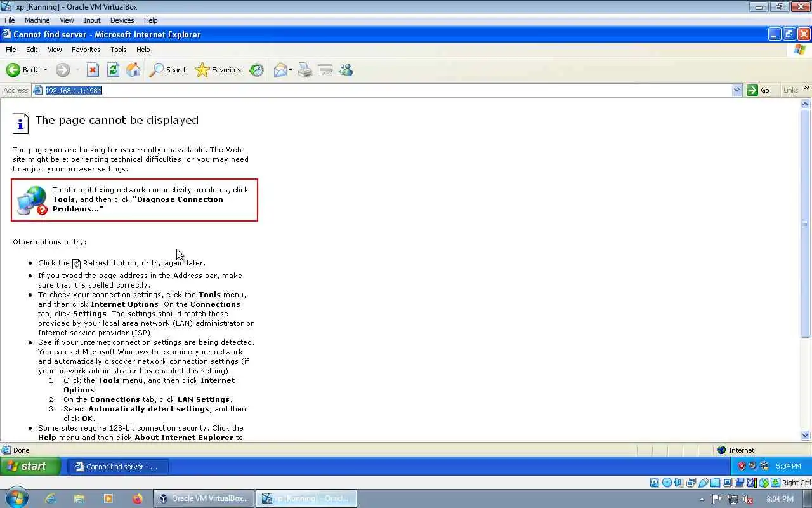Screen dimensions: 812x508
Task: Click the inline Refresh icon in the list
Action: point(76,264)
